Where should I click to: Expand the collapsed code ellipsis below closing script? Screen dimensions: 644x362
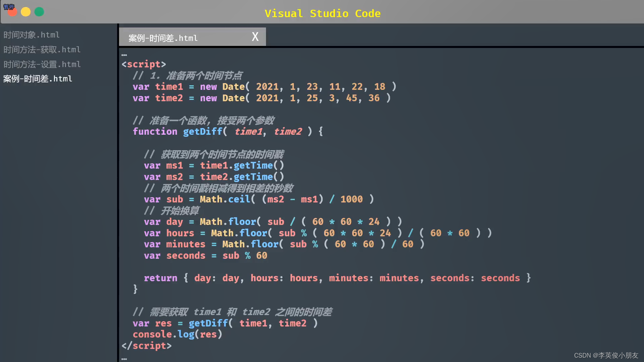(124, 359)
